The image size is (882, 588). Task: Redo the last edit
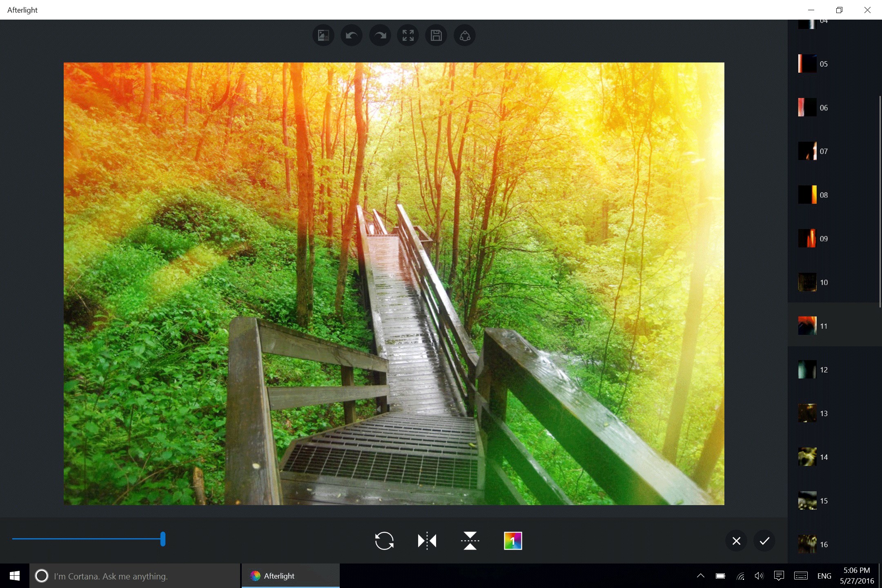click(x=379, y=35)
